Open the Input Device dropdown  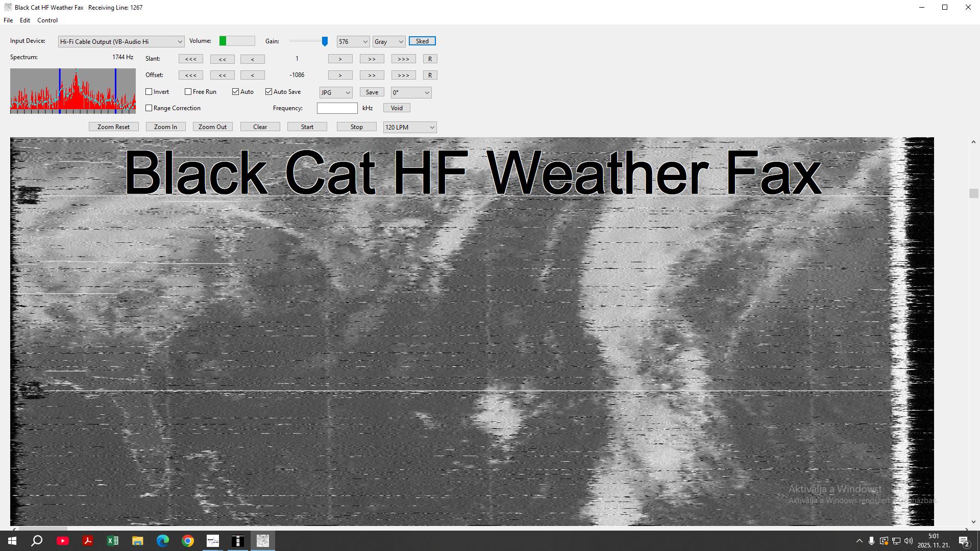(121, 42)
